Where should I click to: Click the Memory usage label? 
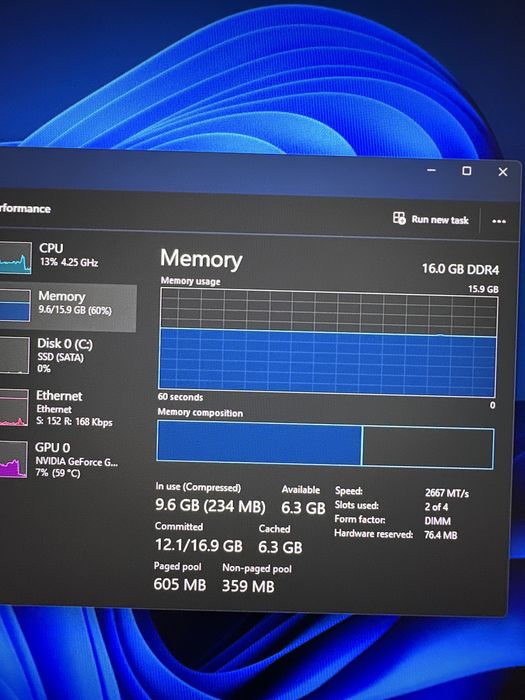pyautogui.click(x=191, y=281)
